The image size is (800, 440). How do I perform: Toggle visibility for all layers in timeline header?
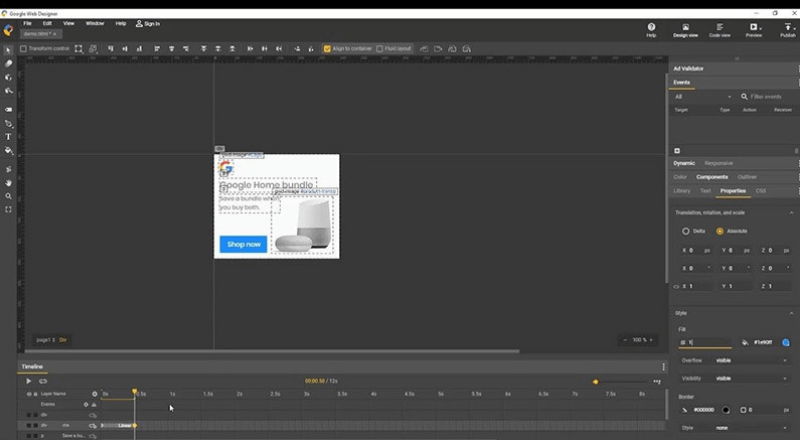coord(29,394)
